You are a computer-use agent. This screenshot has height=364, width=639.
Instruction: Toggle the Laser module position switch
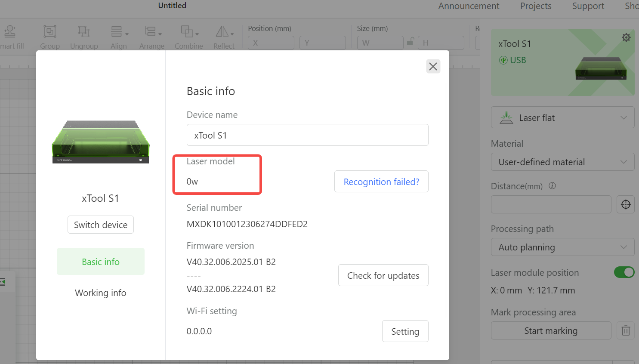(x=624, y=272)
